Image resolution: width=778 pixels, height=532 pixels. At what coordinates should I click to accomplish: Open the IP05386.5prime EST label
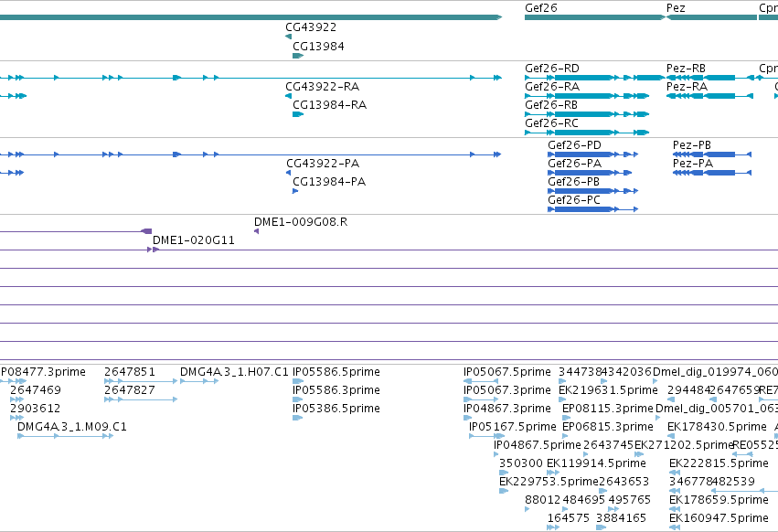point(336,409)
